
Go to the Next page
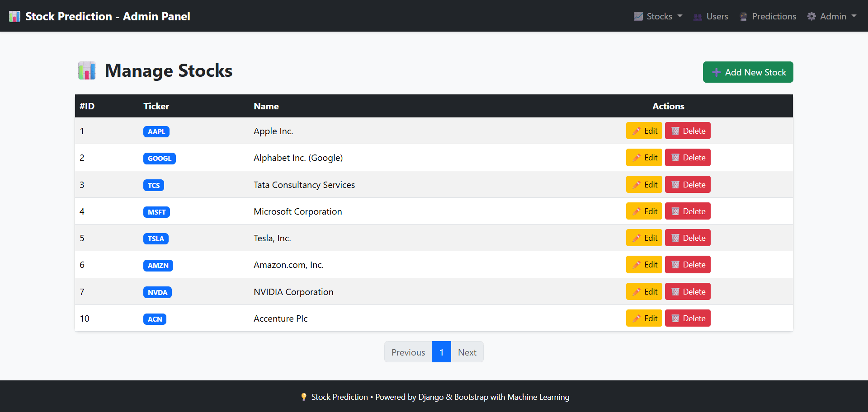[x=467, y=352]
